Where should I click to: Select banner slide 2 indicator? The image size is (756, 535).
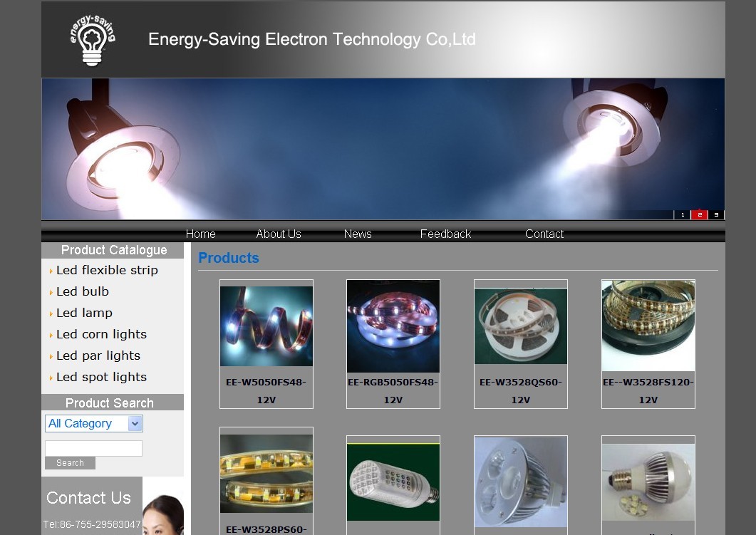coord(699,215)
